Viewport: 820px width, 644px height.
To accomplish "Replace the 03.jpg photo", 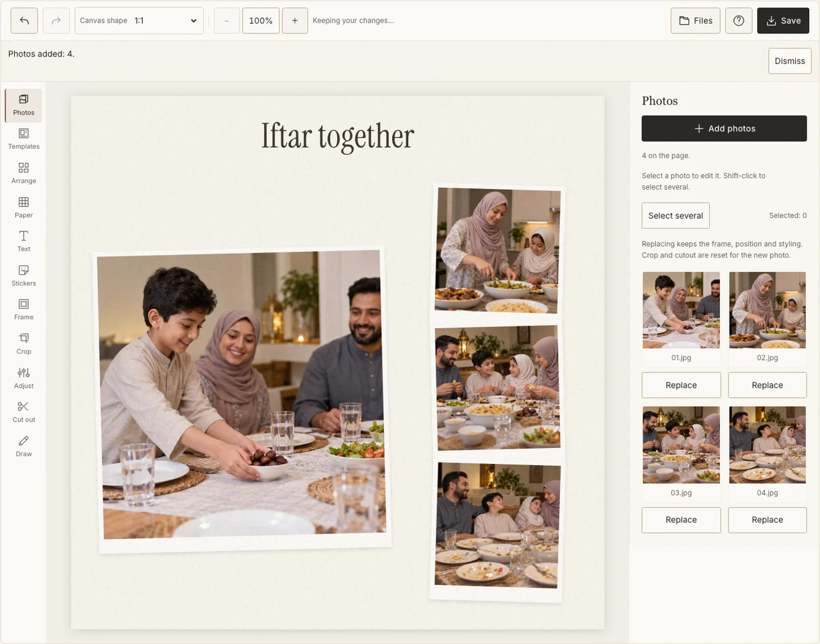I will coord(681,520).
